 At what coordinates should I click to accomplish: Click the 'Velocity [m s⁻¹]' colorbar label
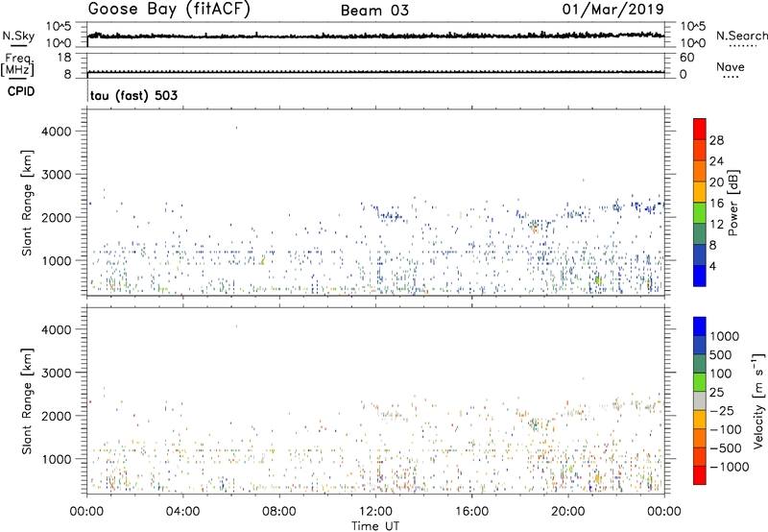pos(758,400)
